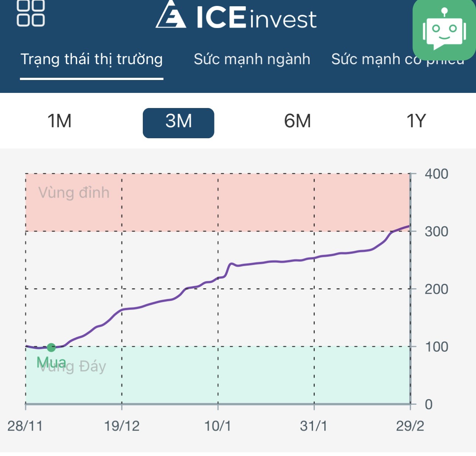Switch chart to 1Y range
476x456 pixels.
pos(416,121)
